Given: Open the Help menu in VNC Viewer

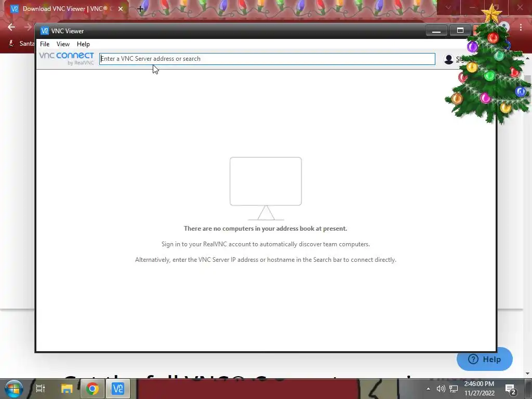Looking at the screenshot, I should (83, 44).
